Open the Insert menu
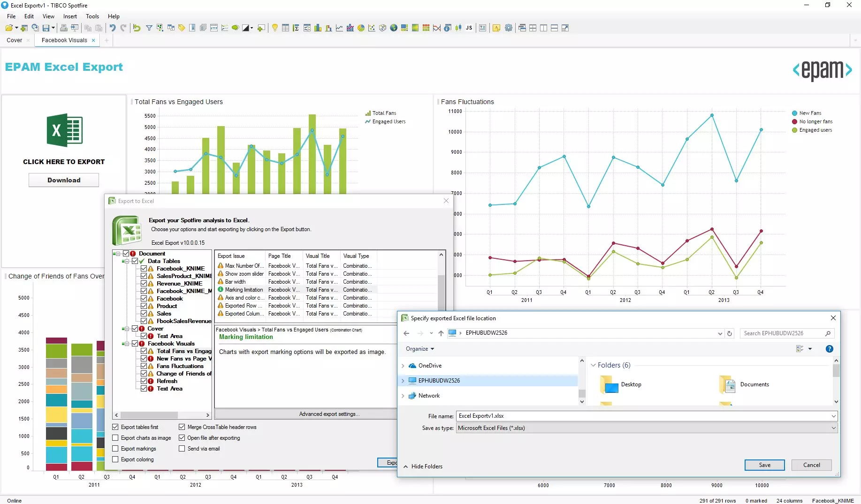 (x=70, y=16)
